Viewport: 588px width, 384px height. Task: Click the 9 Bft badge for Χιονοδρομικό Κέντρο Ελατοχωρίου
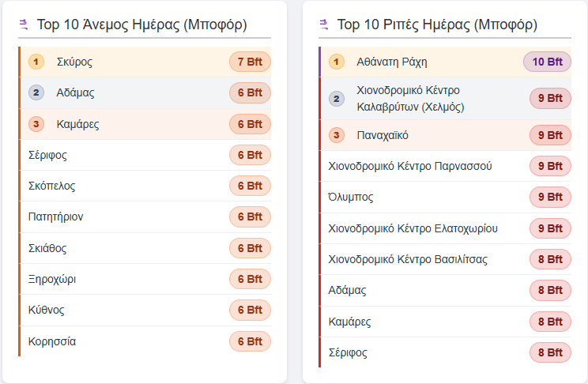[x=550, y=228]
